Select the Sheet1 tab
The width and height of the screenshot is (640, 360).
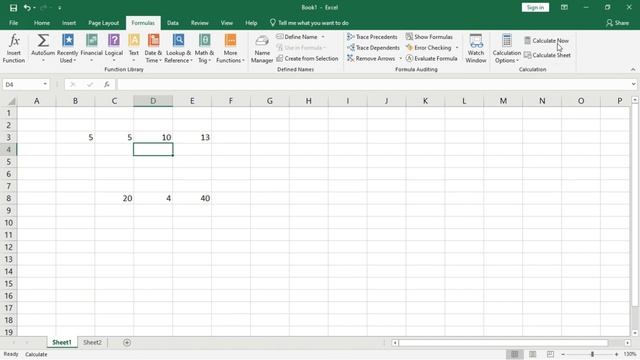tap(62, 342)
